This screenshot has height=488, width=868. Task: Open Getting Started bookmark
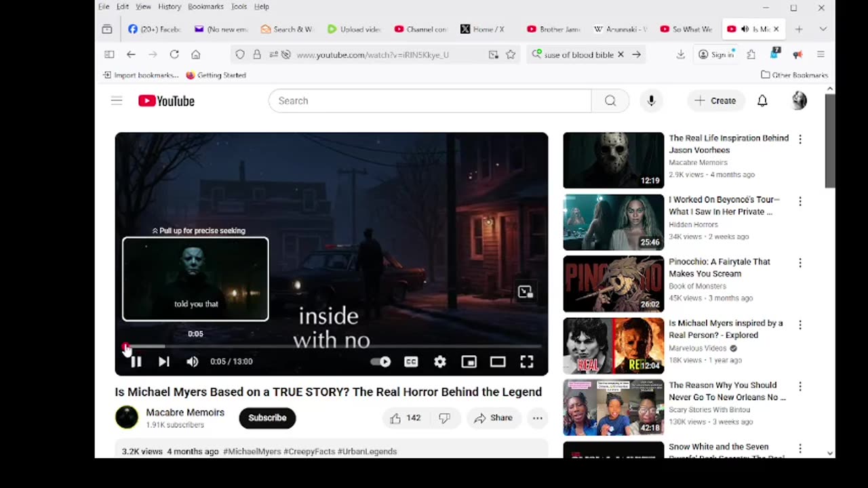coord(216,75)
